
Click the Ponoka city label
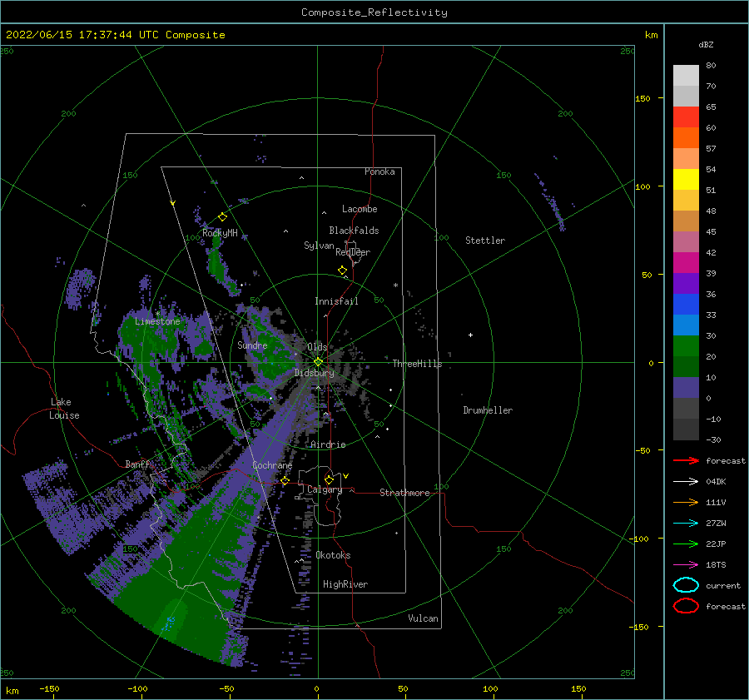[x=379, y=171]
